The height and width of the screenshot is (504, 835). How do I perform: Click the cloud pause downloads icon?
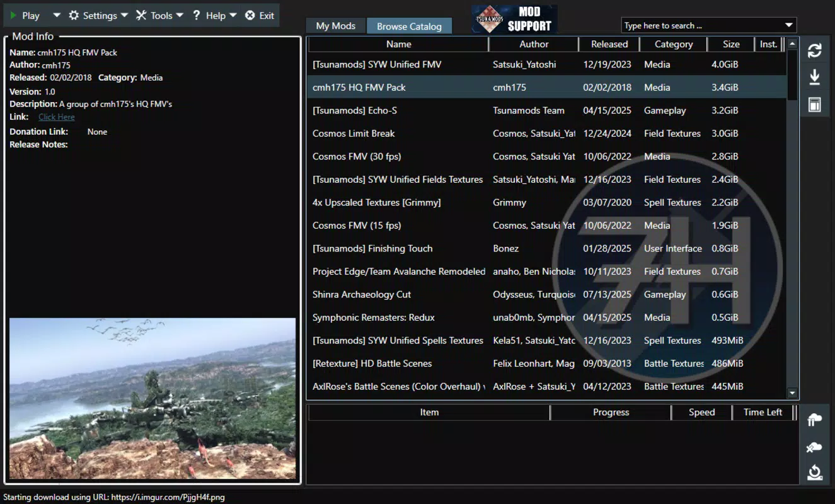click(x=815, y=420)
